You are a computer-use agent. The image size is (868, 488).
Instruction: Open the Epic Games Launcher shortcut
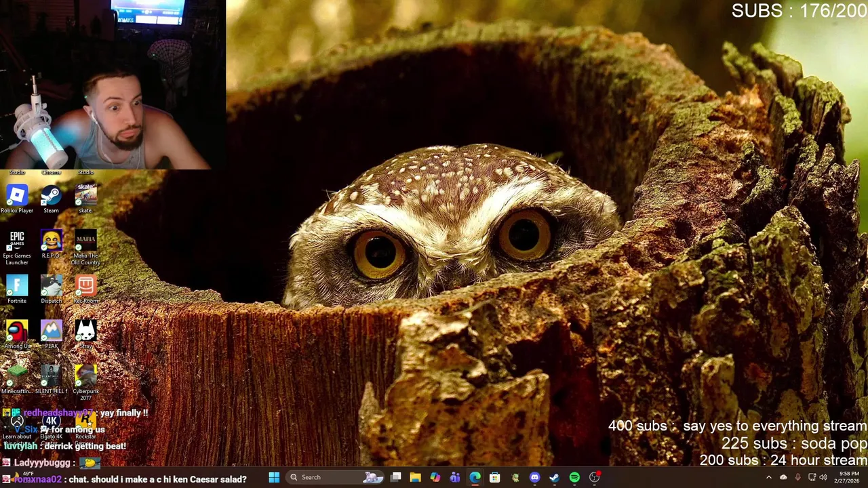(x=17, y=247)
